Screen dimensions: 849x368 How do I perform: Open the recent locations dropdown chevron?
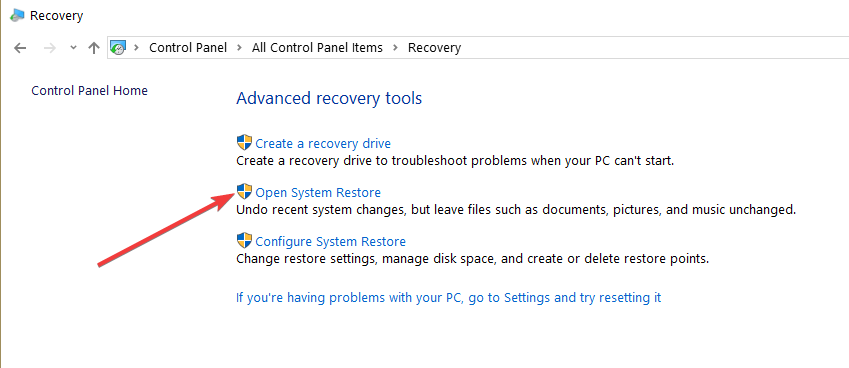pyautogui.click(x=74, y=48)
